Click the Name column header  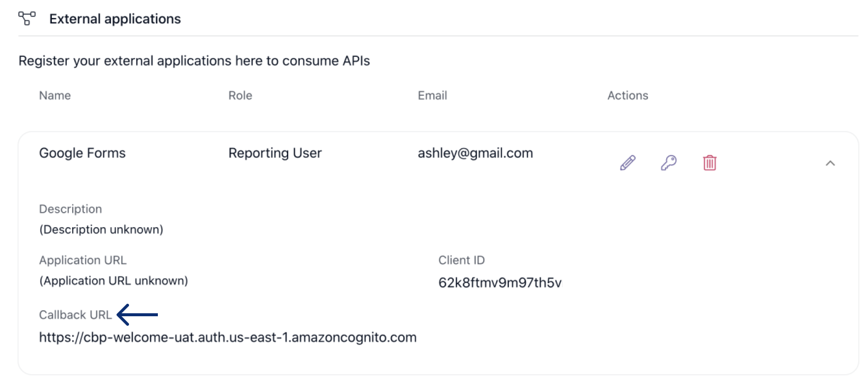(55, 96)
